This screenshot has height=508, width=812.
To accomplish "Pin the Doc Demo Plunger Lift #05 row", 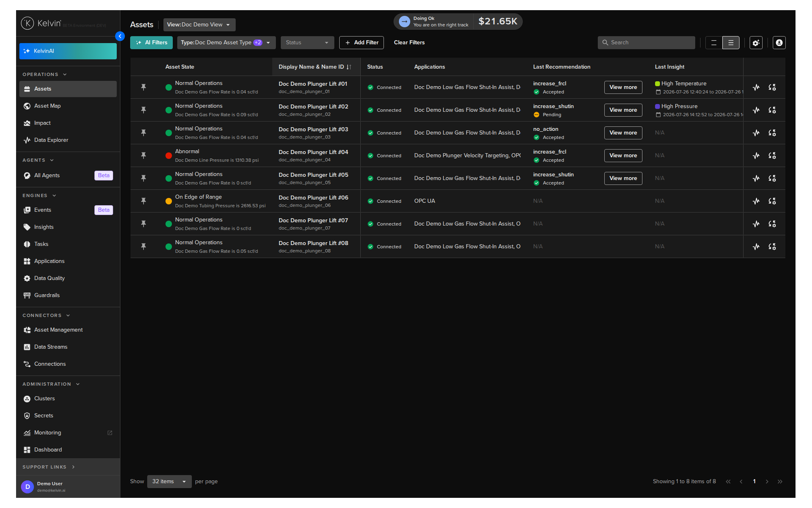I will point(143,178).
